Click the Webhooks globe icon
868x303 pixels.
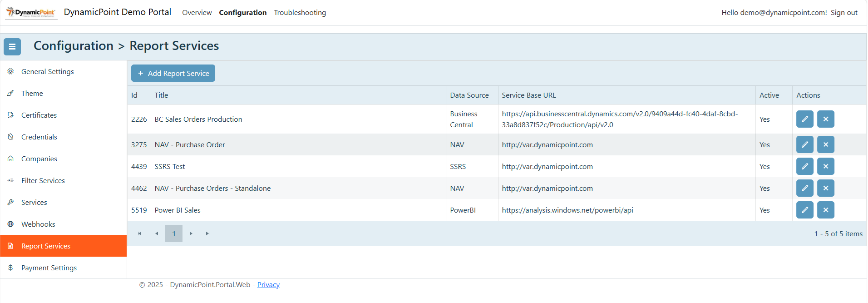pyautogui.click(x=10, y=224)
